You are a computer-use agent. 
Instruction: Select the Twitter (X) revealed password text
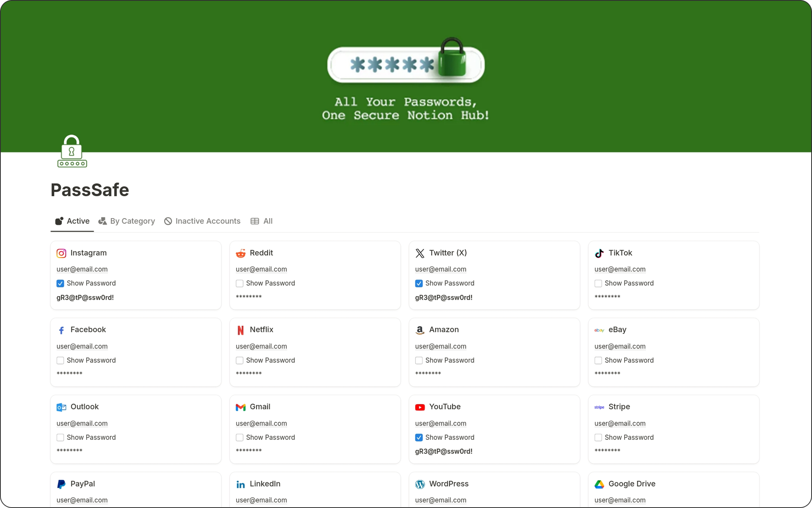444,298
